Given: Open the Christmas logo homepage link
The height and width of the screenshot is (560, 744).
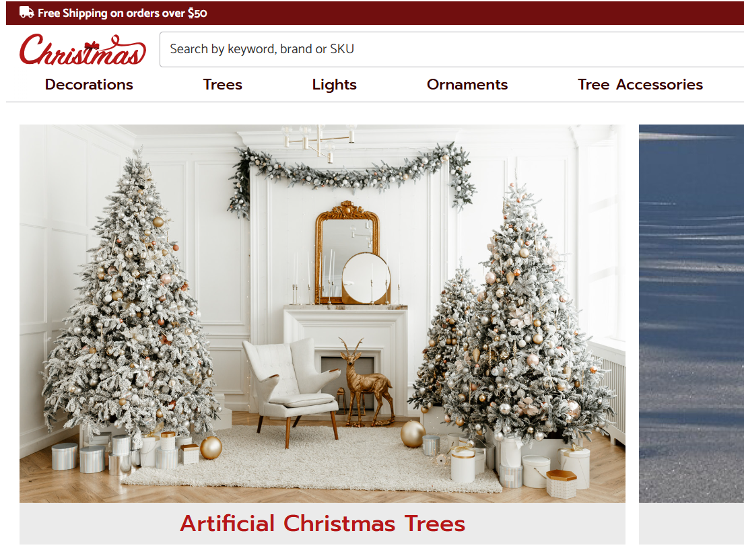Looking at the screenshot, I should (83, 49).
